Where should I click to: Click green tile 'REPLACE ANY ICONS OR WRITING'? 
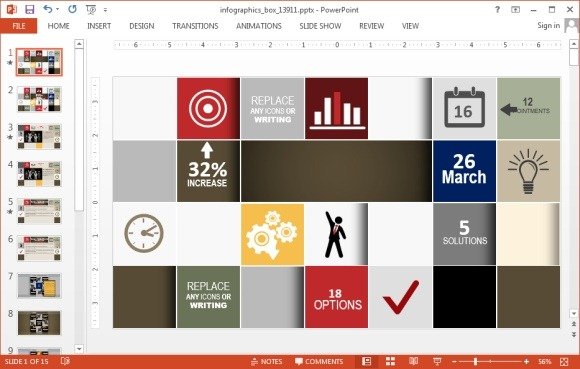[208, 295]
